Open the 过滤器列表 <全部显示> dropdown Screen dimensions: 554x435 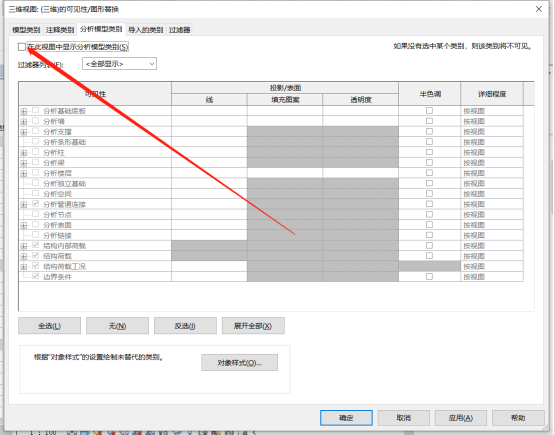click(119, 64)
